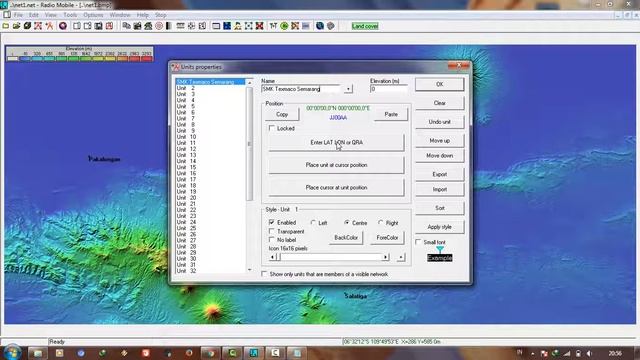Enable the Transparent checkbox
Viewport: 640px width, 360px height.
tap(272, 231)
